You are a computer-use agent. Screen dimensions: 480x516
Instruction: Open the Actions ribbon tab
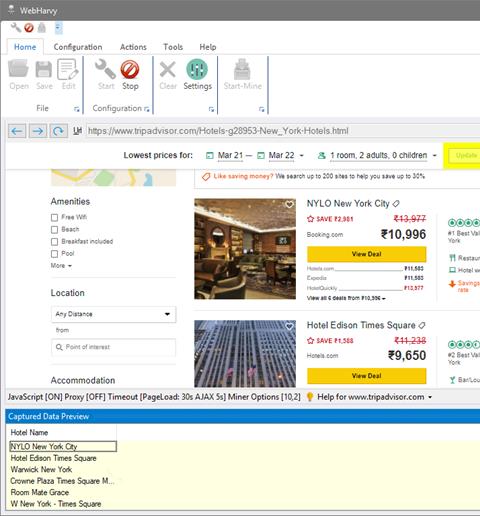pyautogui.click(x=133, y=47)
